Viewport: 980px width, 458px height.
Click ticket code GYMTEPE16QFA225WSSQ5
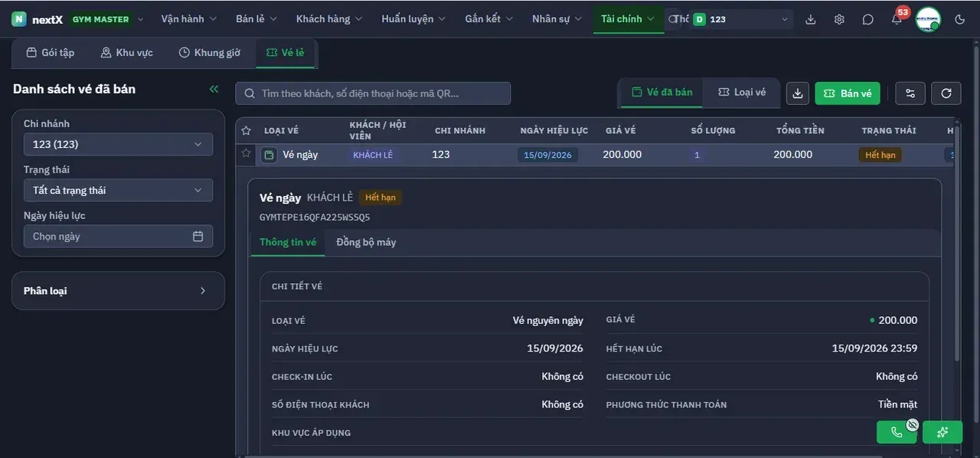(x=315, y=217)
